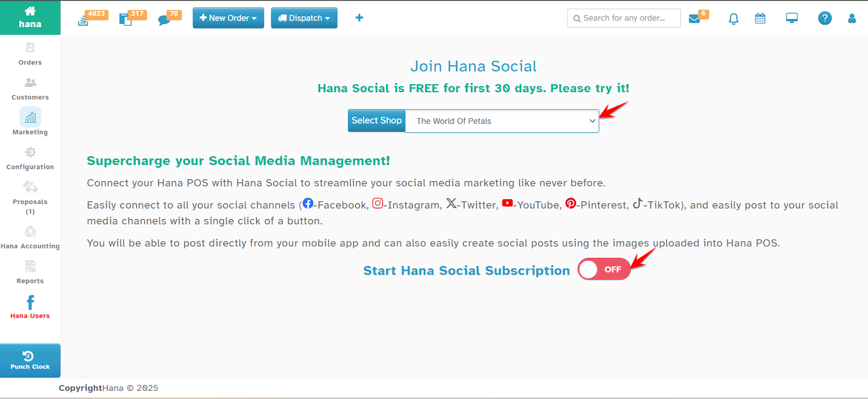Open the help question mark icon
Viewport: 868px width, 399px height.
pyautogui.click(x=825, y=18)
